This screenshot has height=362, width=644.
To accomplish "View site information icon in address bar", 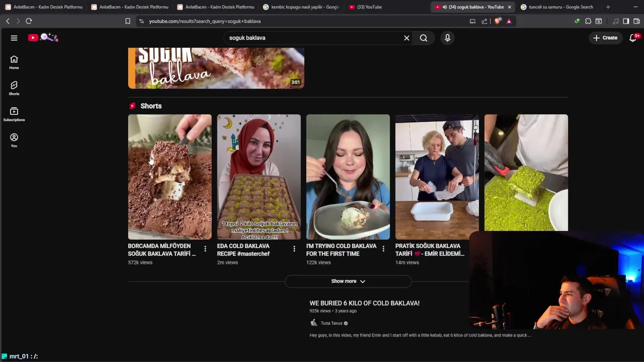I will click(141, 21).
